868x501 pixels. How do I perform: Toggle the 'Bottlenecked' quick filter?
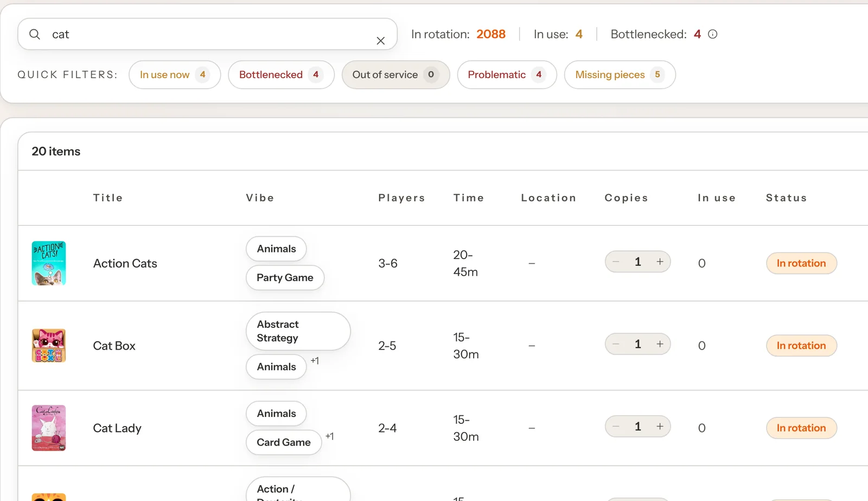point(281,75)
